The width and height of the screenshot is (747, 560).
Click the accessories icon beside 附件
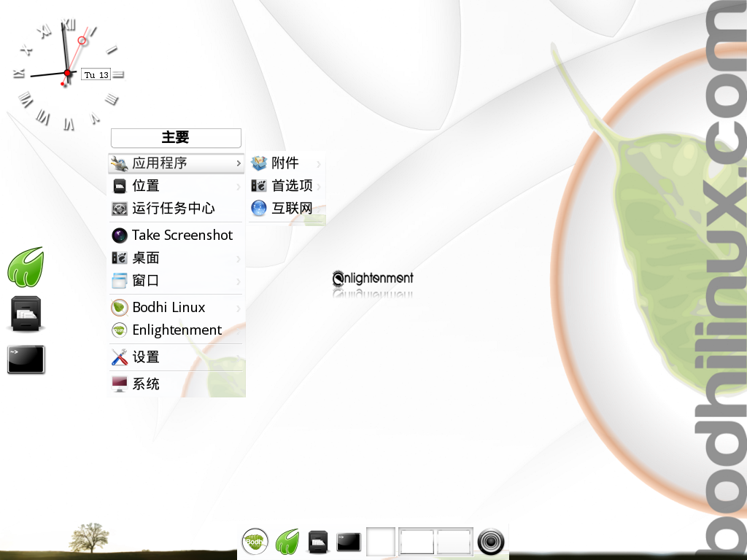(x=259, y=163)
